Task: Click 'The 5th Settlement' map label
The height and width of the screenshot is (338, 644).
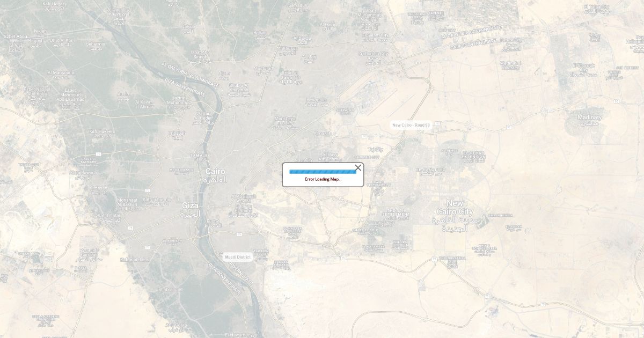Action: [x=396, y=214]
